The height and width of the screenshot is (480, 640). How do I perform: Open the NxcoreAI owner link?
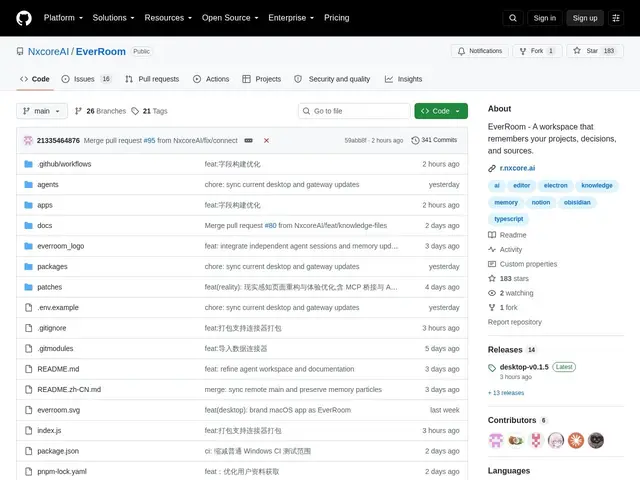(x=48, y=52)
